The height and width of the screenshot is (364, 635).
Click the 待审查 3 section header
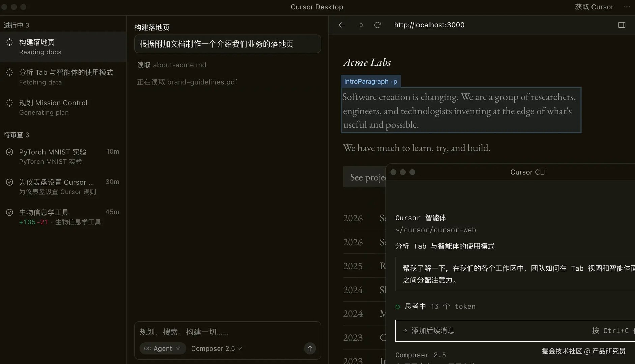pos(17,135)
